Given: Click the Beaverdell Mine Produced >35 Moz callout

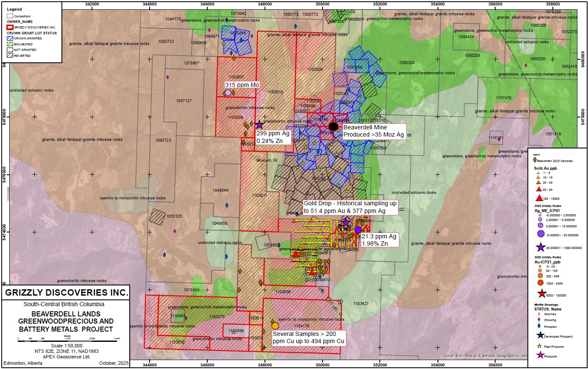Looking at the screenshot, I should pos(374,131).
